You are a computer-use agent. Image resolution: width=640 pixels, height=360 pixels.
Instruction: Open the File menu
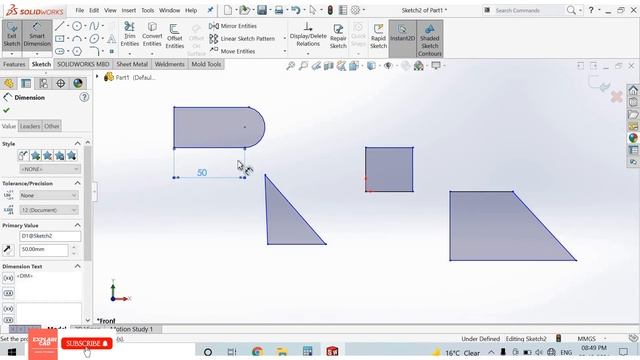click(x=80, y=10)
